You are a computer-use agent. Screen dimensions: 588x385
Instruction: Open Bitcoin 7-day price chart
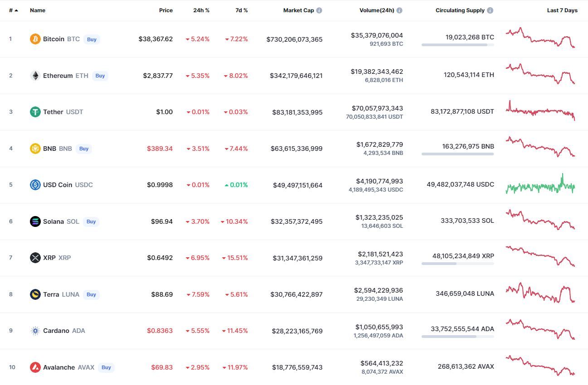coord(540,38)
